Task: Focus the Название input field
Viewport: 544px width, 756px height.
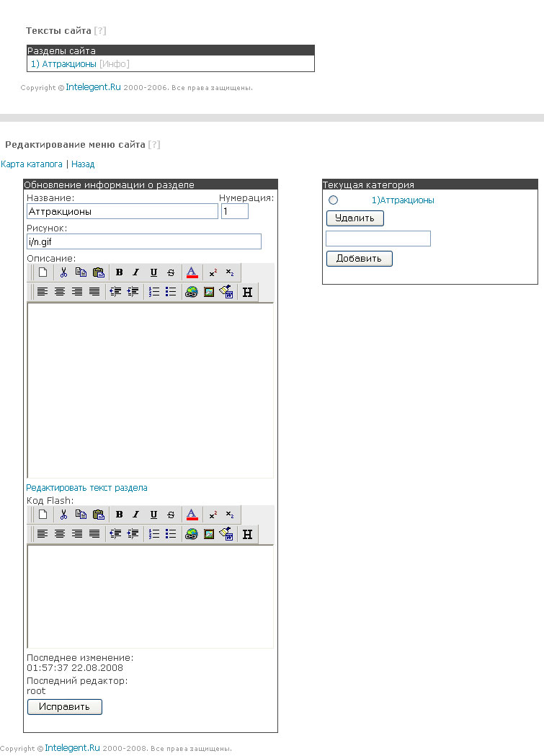Action: pyautogui.click(x=122, y=211)
